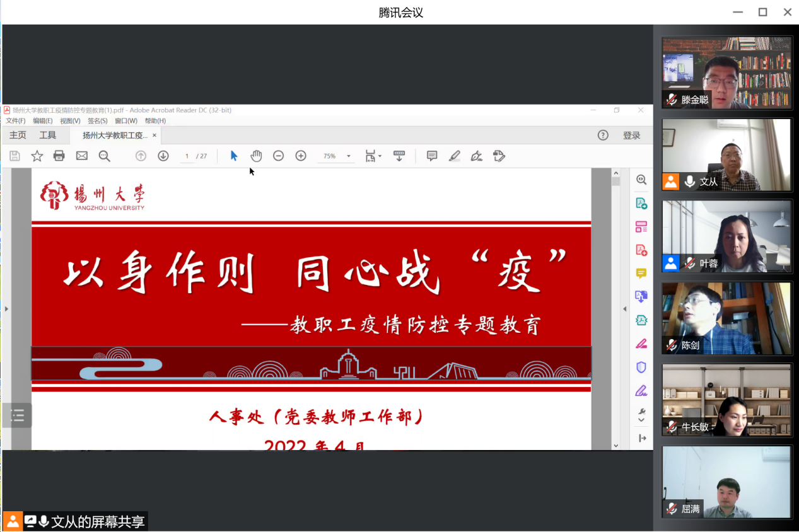Viewport: 799px width, 532px height.
Task: Select the Hand pan tool
Action: coord(256,156)
